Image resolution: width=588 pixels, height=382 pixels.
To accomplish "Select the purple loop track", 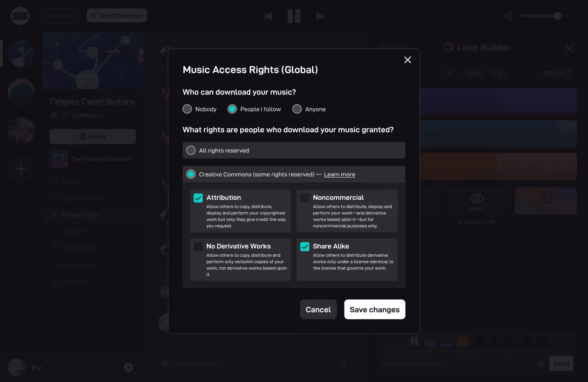I will [x=498, y=101].
